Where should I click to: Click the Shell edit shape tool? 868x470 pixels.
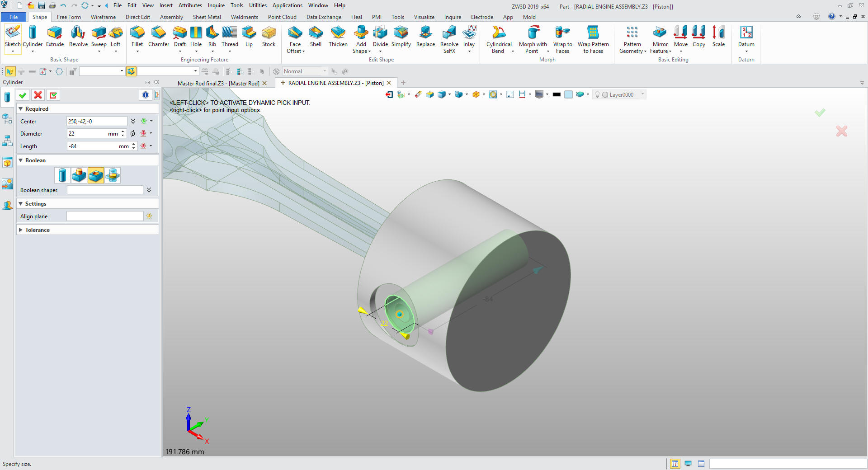tap(316, 37)
